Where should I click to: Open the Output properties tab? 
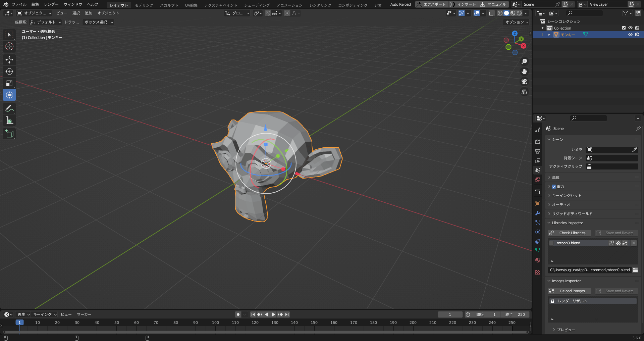point(538,151)
